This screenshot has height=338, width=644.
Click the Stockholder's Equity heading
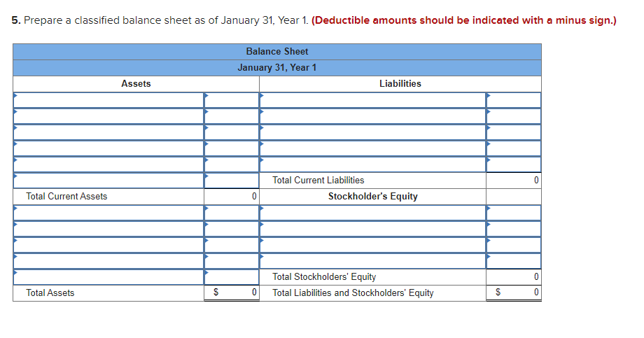point(373,197)
